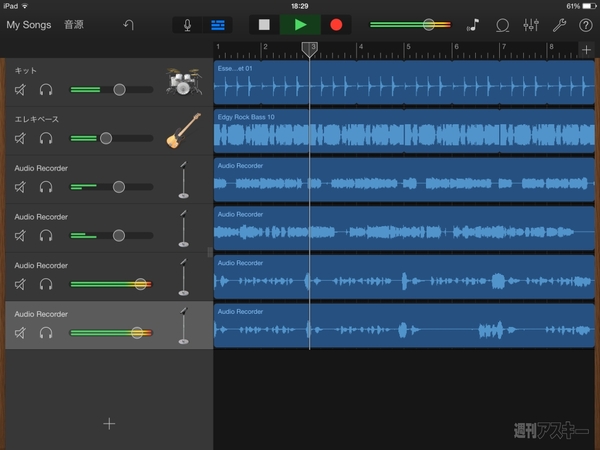Open the 音源 instrument browser

click(74, 24)
